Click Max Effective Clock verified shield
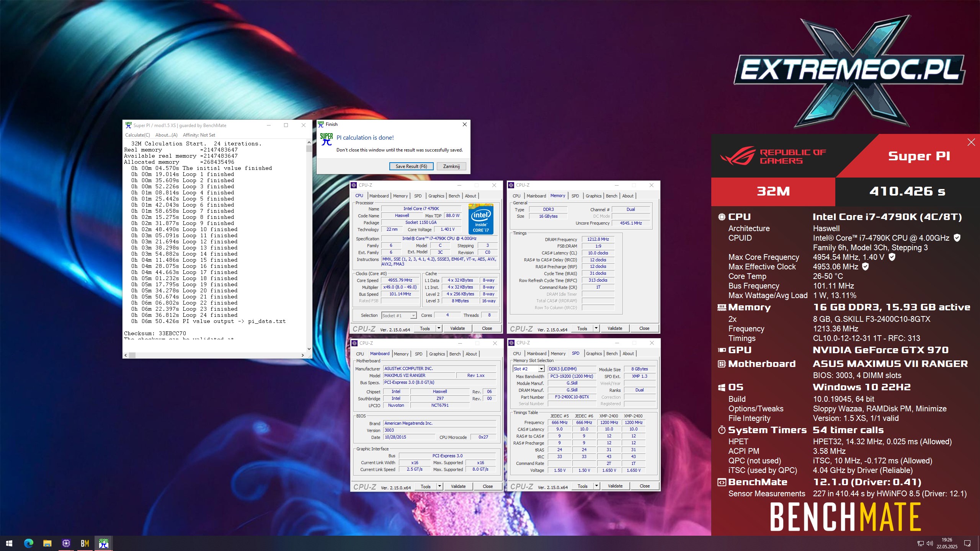 866,266
